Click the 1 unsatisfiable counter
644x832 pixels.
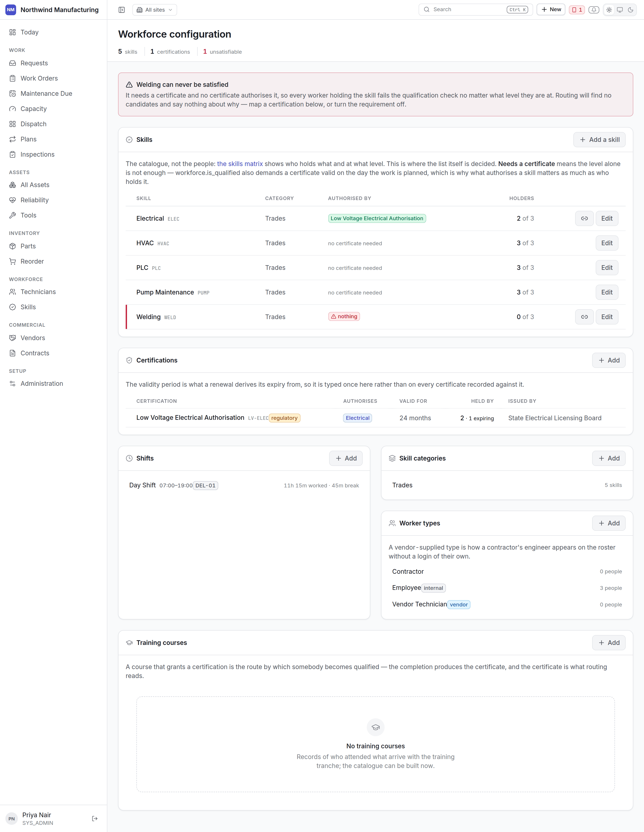(222, 52)
